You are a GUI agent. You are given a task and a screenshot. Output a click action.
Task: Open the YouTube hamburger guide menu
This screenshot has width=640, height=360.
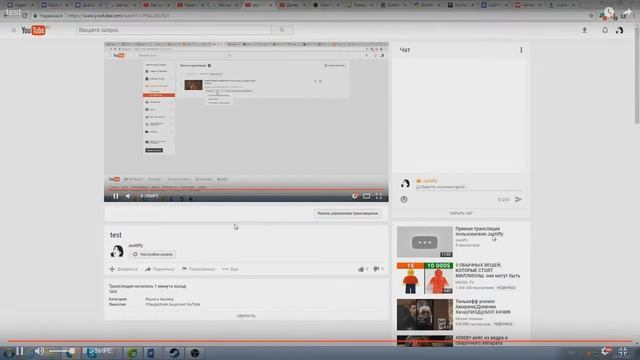click(14, 30)
